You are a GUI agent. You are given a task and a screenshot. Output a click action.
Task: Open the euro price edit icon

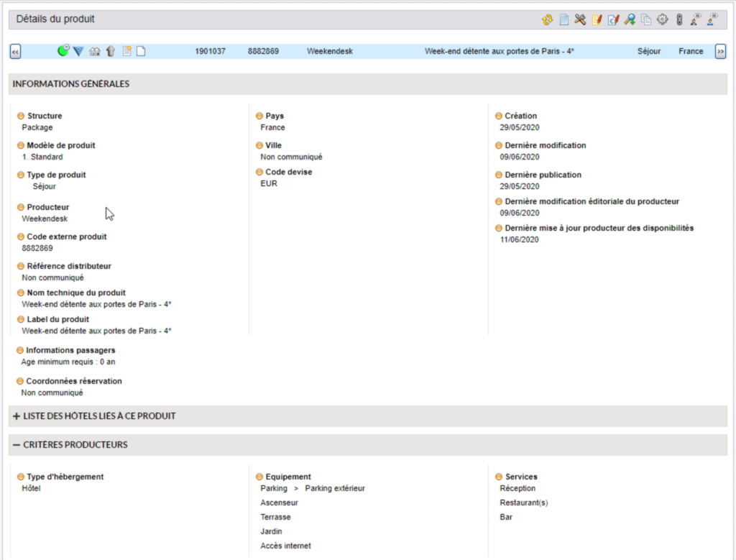[x=613, y=19]
